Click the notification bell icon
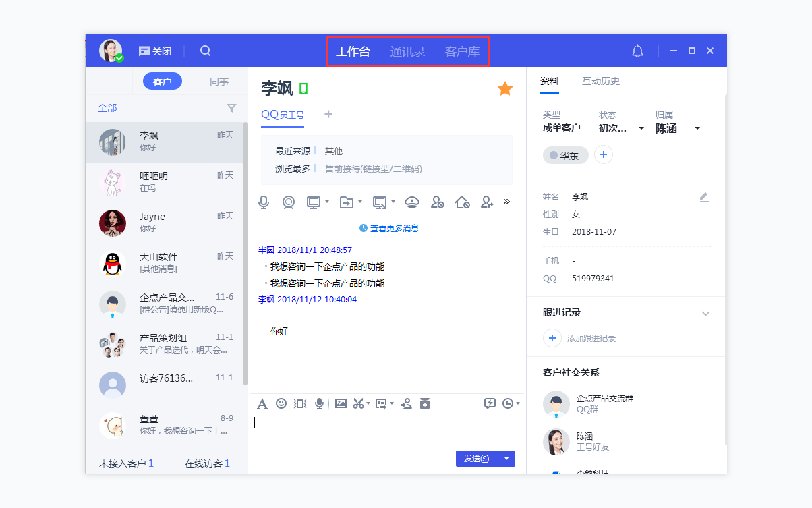Viewport: 812px width, 508px height. click(x=637, y=50)
